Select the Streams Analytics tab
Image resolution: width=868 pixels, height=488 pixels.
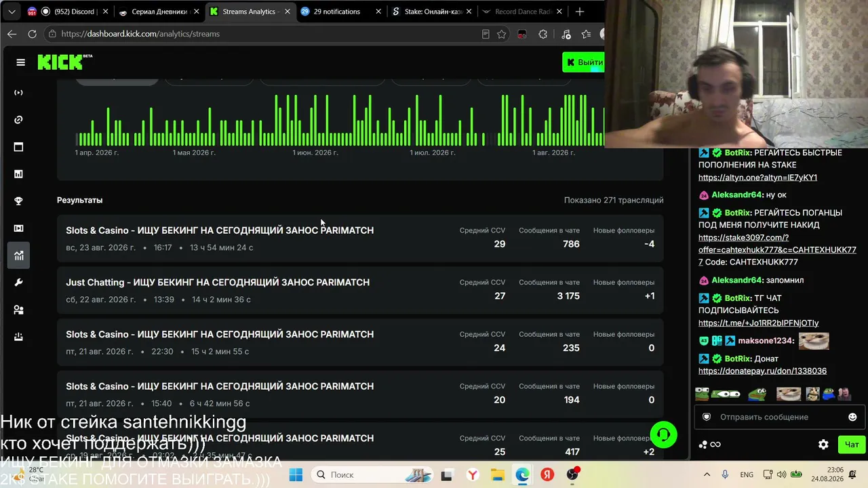tap(250, 12)
